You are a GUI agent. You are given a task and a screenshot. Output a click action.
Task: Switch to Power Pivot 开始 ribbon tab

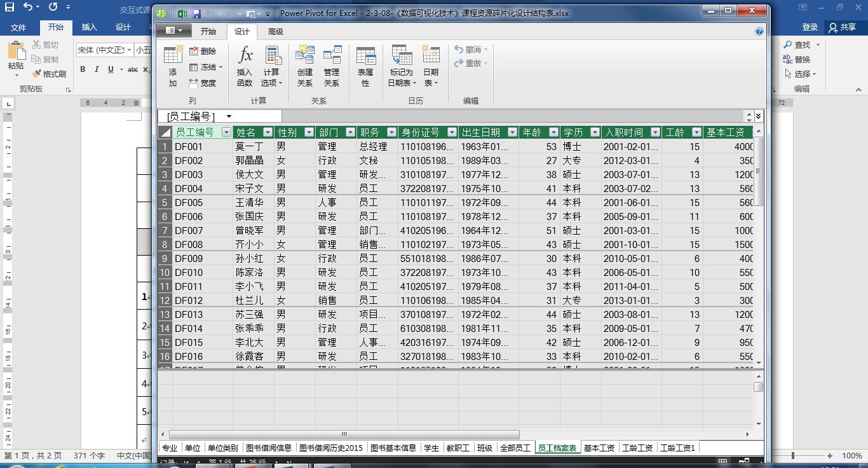click(208, 31)
